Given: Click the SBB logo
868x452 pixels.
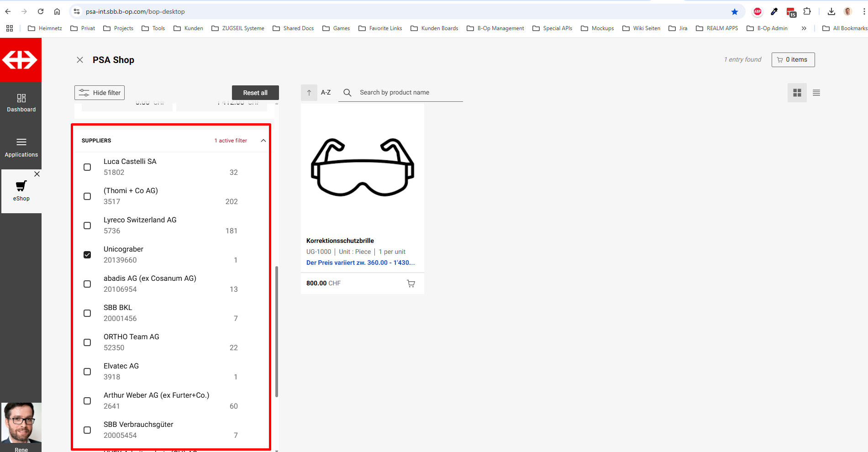Looking at the screenshot, I should coord(21,60).
